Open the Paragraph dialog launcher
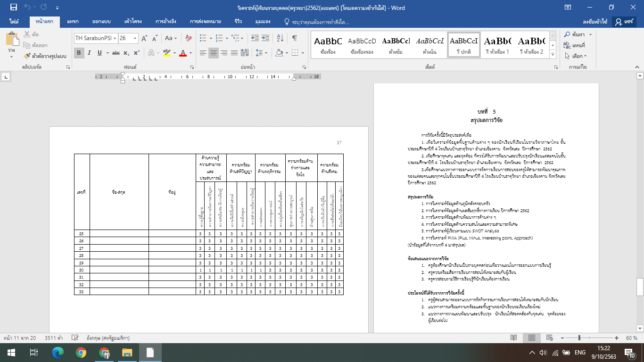The height and width of the screenshot is (362, 644). [305, 67]
